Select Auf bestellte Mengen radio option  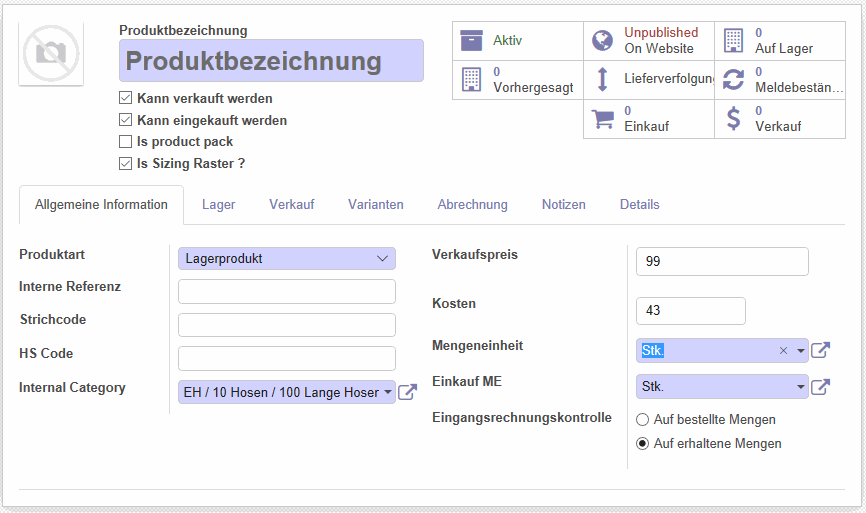coord(642,420)
